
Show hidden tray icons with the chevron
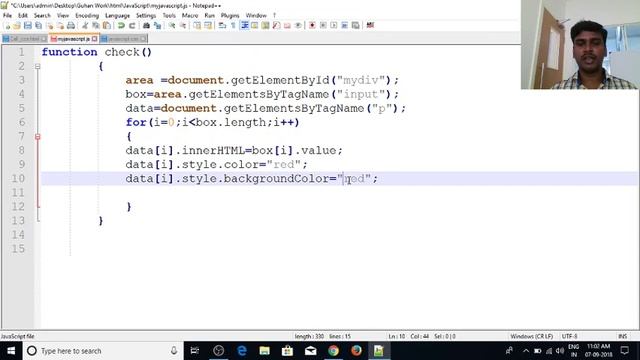click(x=526, y=351)
